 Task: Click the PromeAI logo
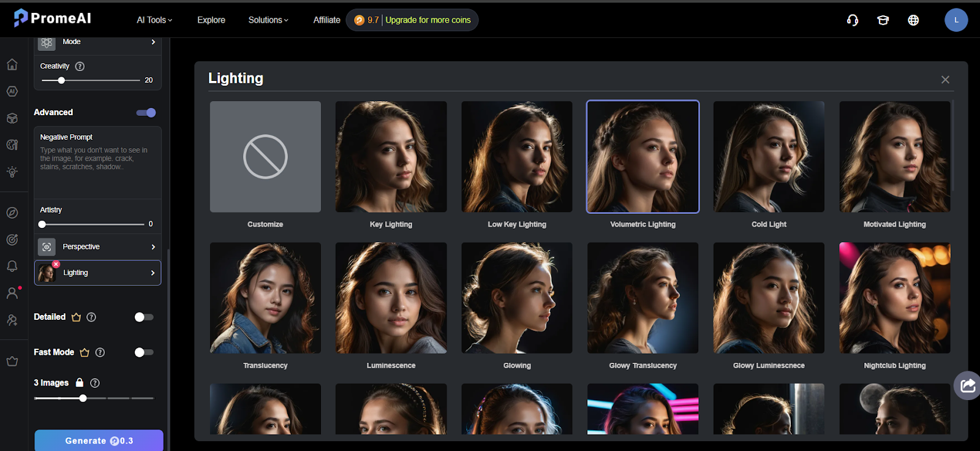pyautogui.click(x=52, y=18)
